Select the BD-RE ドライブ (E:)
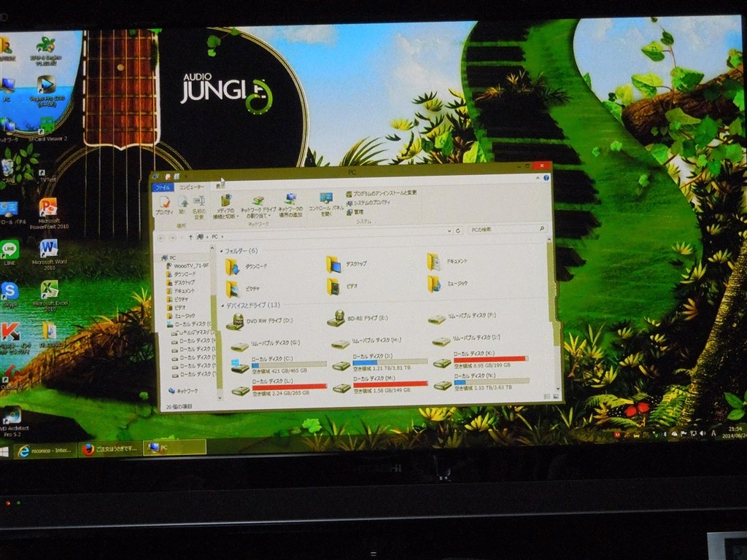The height and width of the screenshot is (560, 747). [358, 318]
